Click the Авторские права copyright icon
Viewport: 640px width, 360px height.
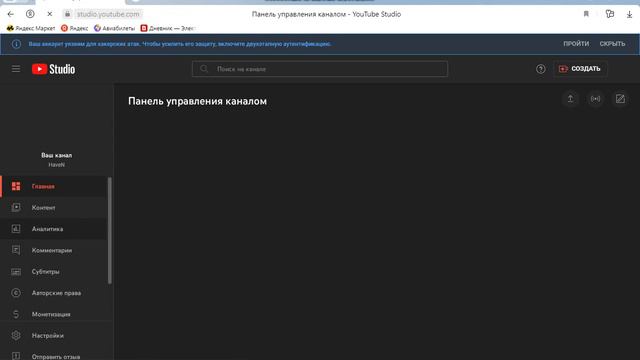point(16,293)
